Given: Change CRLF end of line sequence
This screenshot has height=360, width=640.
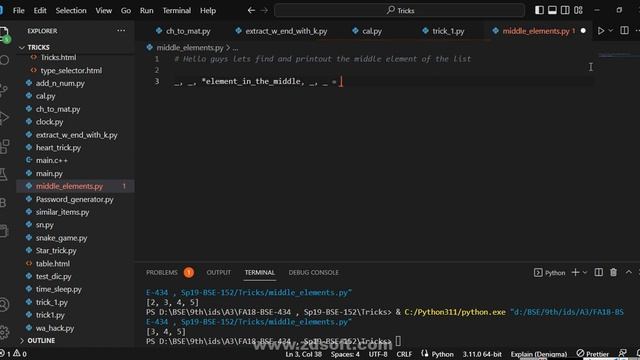Looking at the screenshot, I should pos(404,354).
